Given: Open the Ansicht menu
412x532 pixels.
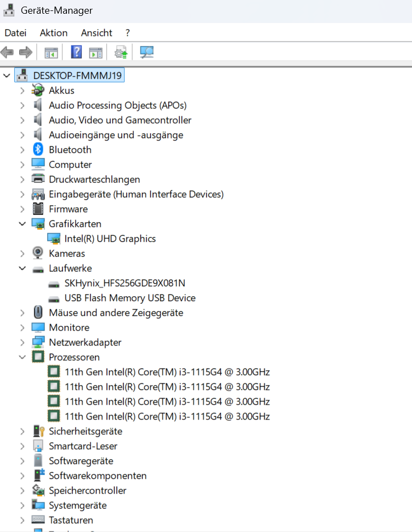Looking at the screenshot, I should [97, 33].
